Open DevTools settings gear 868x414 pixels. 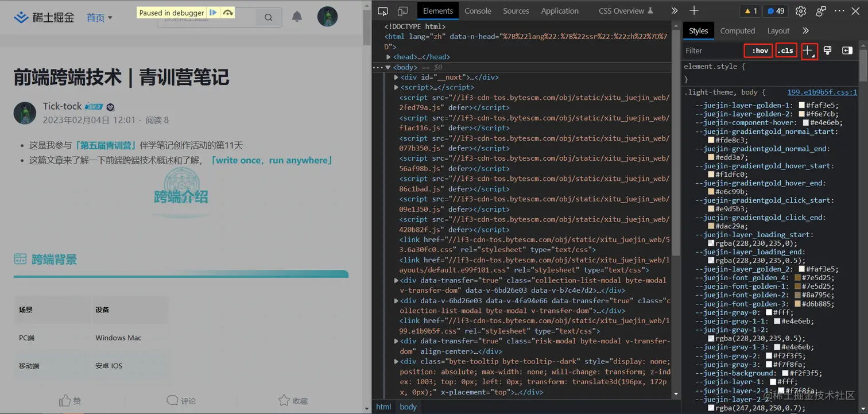[x=801, y=11]
